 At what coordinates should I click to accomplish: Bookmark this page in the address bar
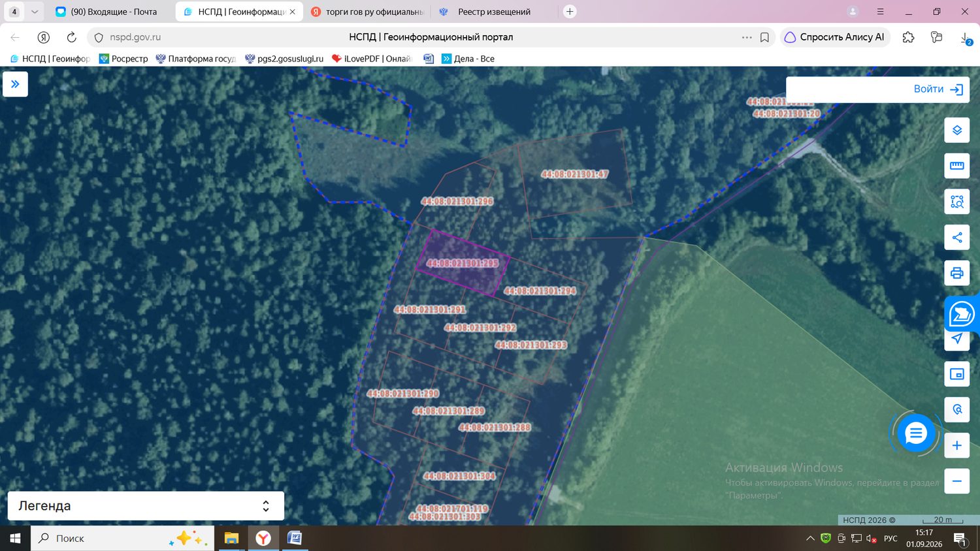(x=764, y=37)
